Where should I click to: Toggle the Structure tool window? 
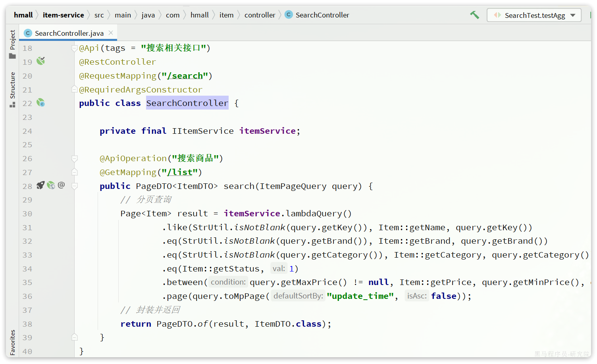tap(12, 85)
